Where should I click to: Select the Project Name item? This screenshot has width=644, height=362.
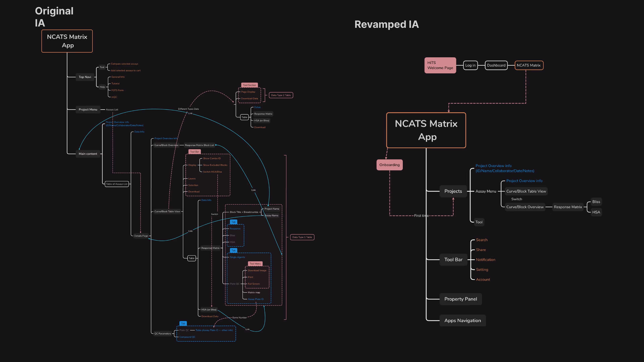(272, 209)
